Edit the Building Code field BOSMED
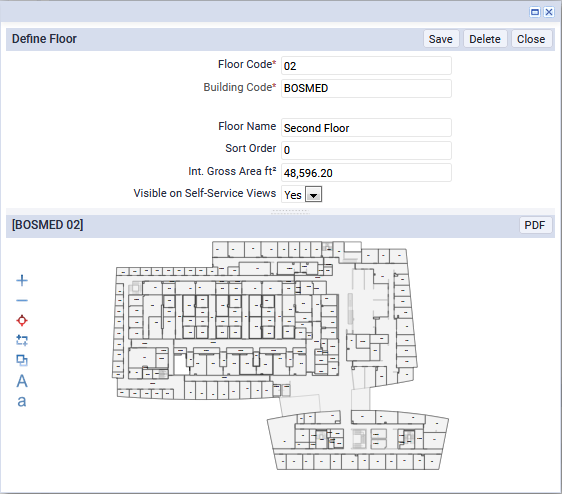The image size is (562, 494). (366, 88)
